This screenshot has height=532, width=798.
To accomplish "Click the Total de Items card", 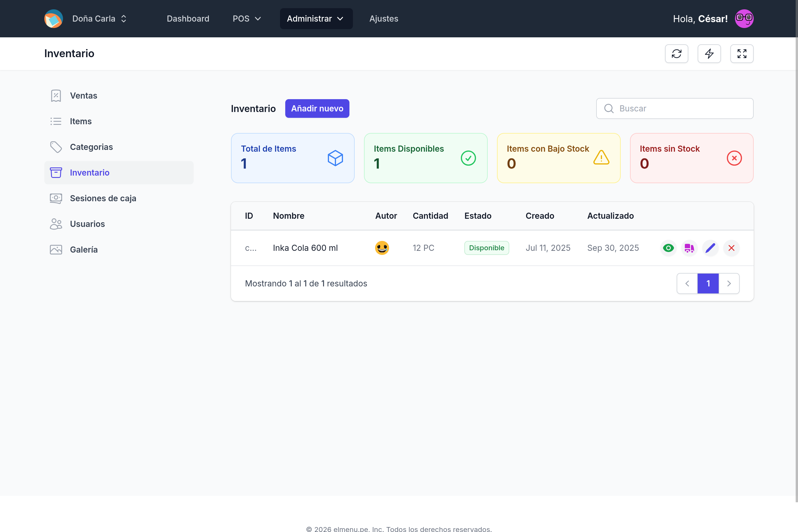I will (293, 158).
